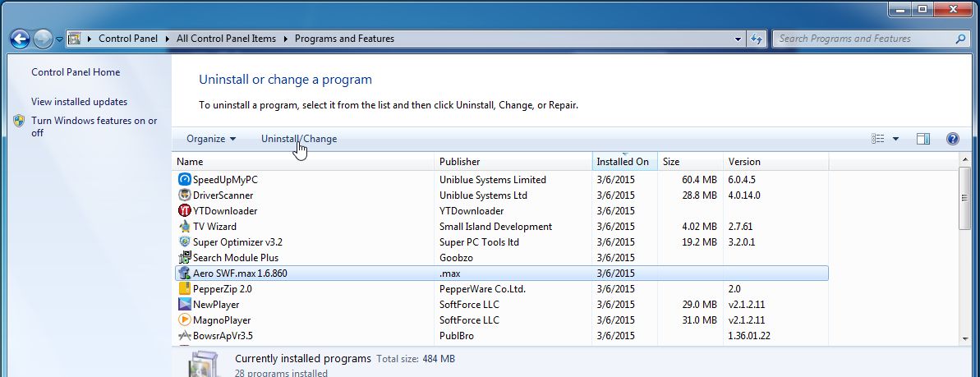Open the address bar history dropdown
This screenshot has width=980, height=377.
click(738, 39)
